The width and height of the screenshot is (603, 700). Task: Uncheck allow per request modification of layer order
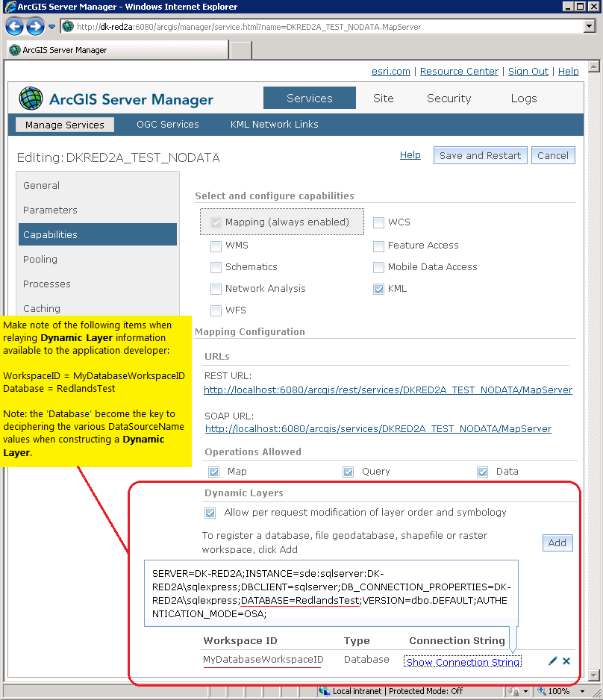tap(210, 513)
